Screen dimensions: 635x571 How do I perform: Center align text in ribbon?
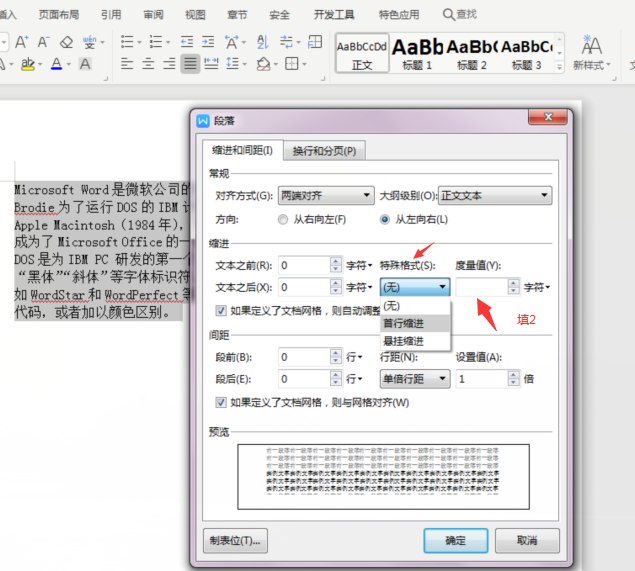(148, 64)
